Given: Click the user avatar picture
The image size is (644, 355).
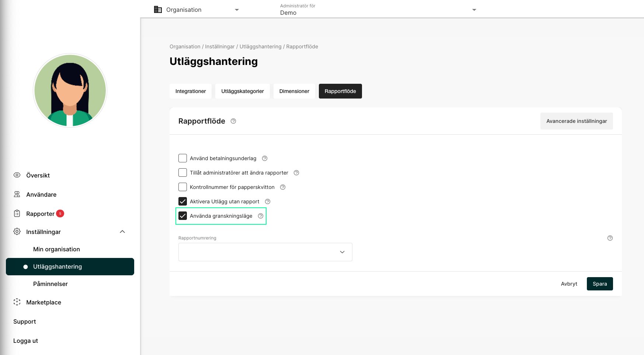Looking at the screenshot, I should (70, 90).
